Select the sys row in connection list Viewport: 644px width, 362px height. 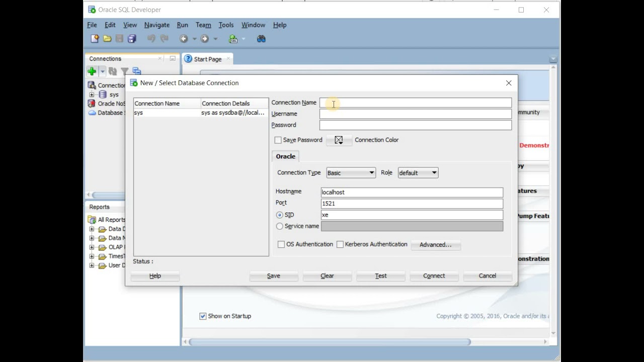click(201, 113)
